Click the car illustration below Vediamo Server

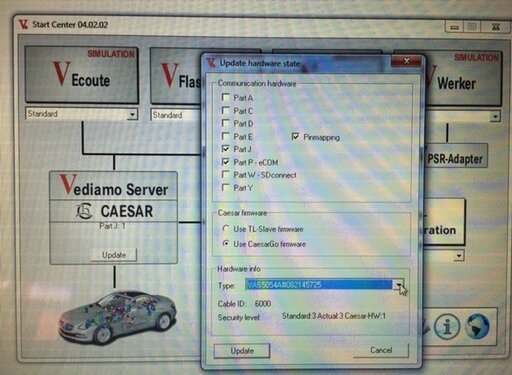tap(117, 318)
